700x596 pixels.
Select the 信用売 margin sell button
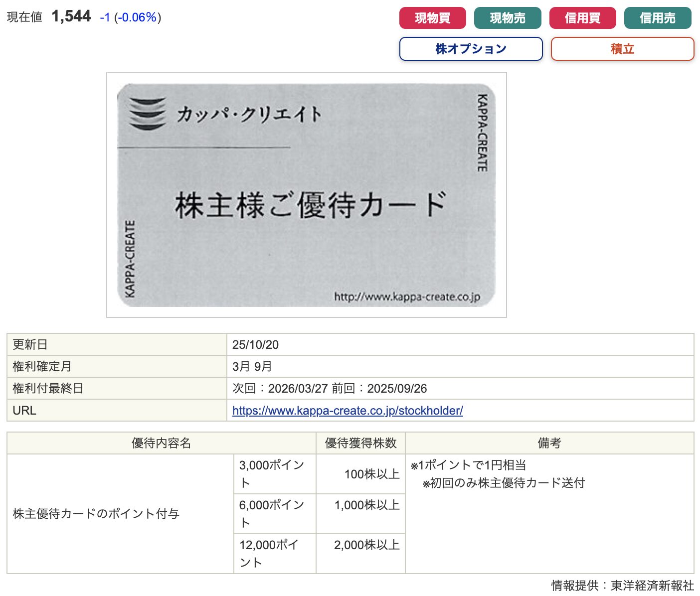click(x=657, y=18)
